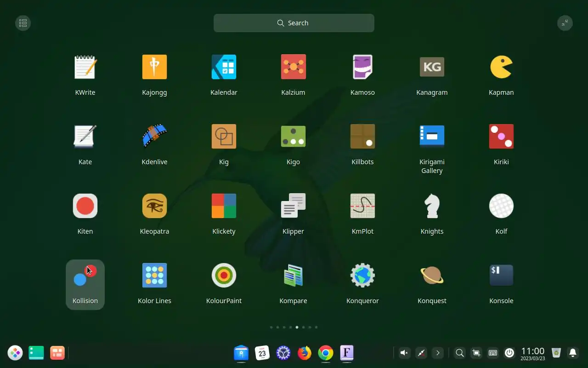Open the font viewer F icon in dock
The width and height of the screenshot is (588, 368).
coord(347,353)
